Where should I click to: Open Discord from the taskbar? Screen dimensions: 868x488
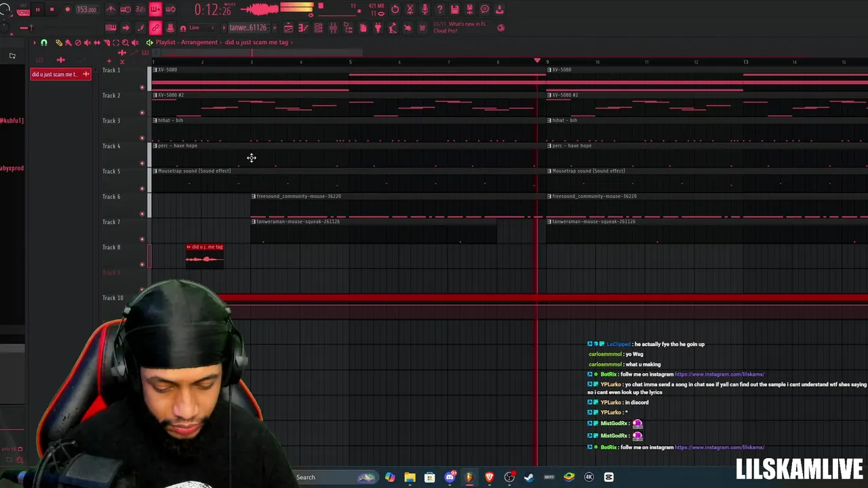450,477
